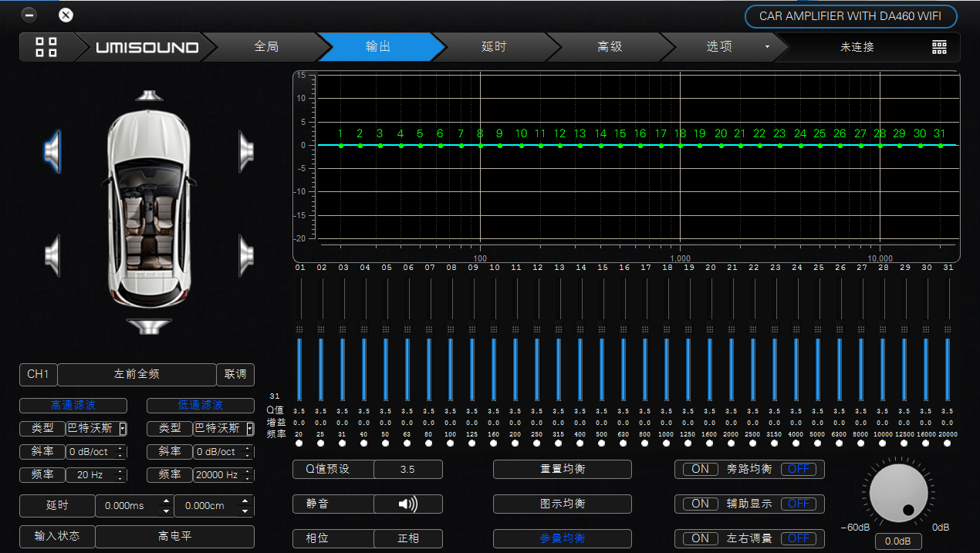Open the 全局 tab
The image size is (980, 553).
point(266,47)
